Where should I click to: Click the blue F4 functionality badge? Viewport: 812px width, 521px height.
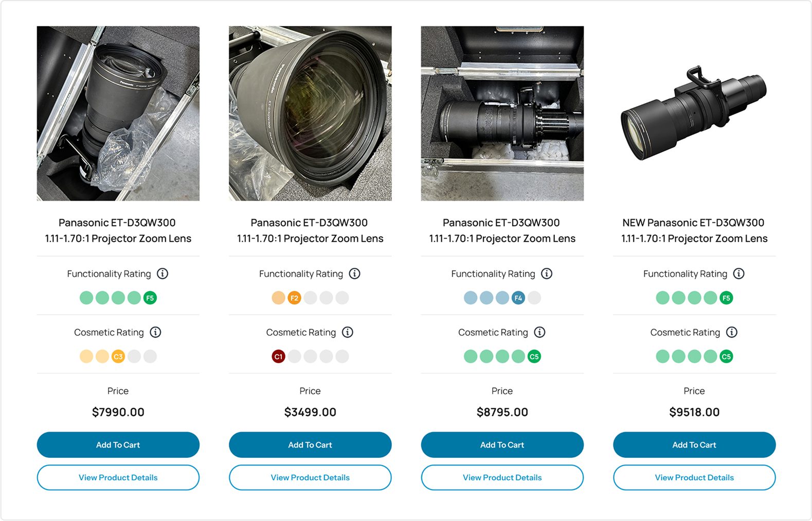(x=518, y=298)
